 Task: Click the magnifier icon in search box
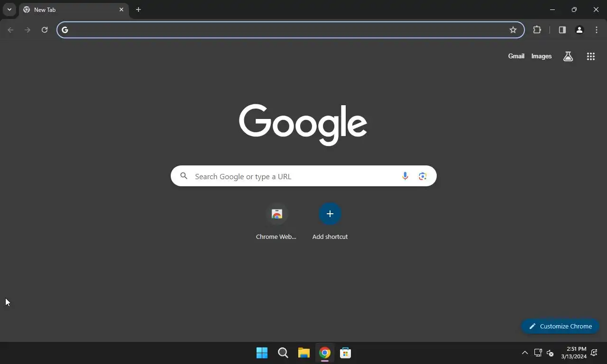point(184,176)
